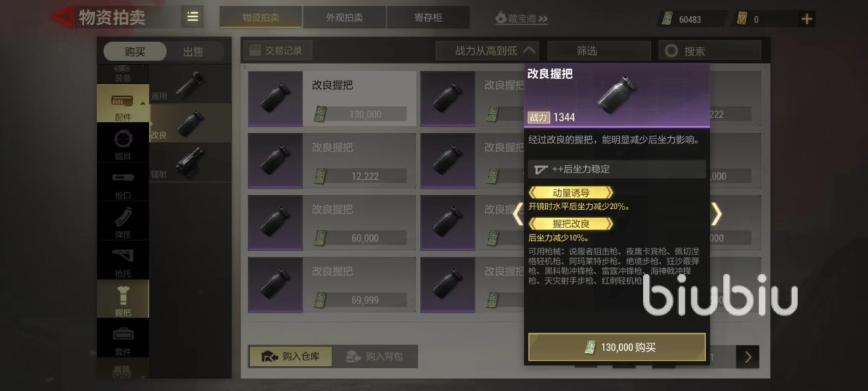Click the 130,000 购买 buy button
This screenshot has width=868, height=391.
pos(617,347)
